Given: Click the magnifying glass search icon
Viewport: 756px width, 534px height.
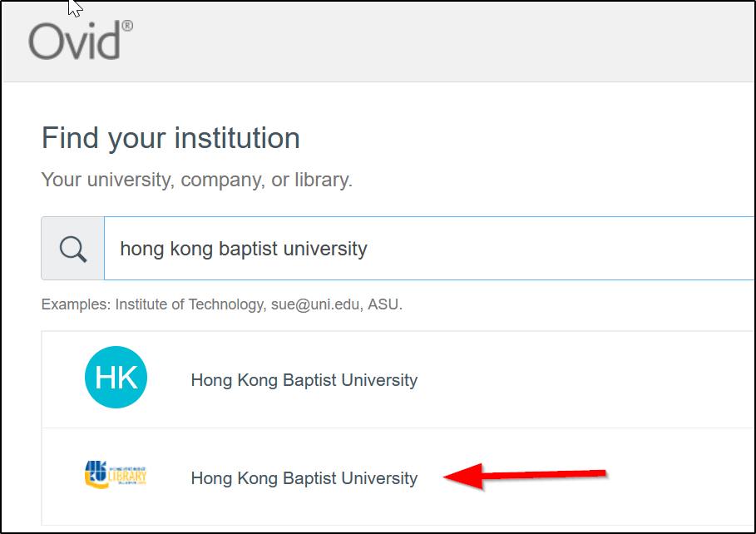Looking at the screenshot, I should (72, 247).
